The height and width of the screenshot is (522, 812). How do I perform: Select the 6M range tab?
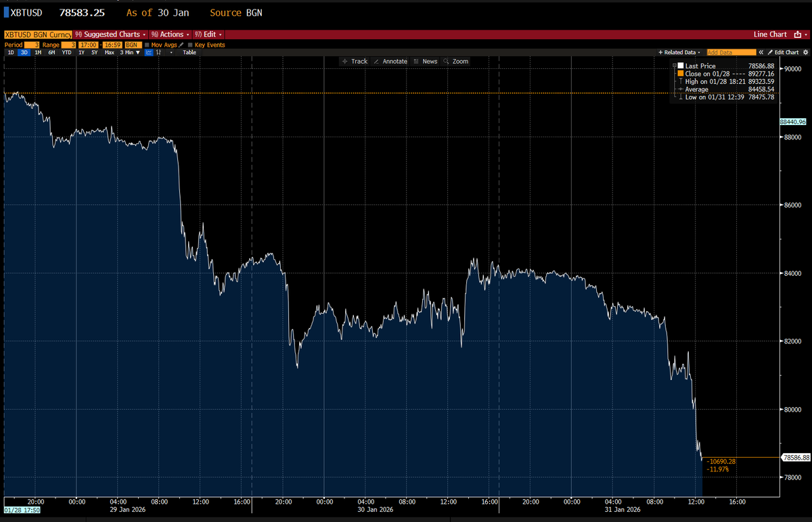pyautogui.click(x=51, y=52)
